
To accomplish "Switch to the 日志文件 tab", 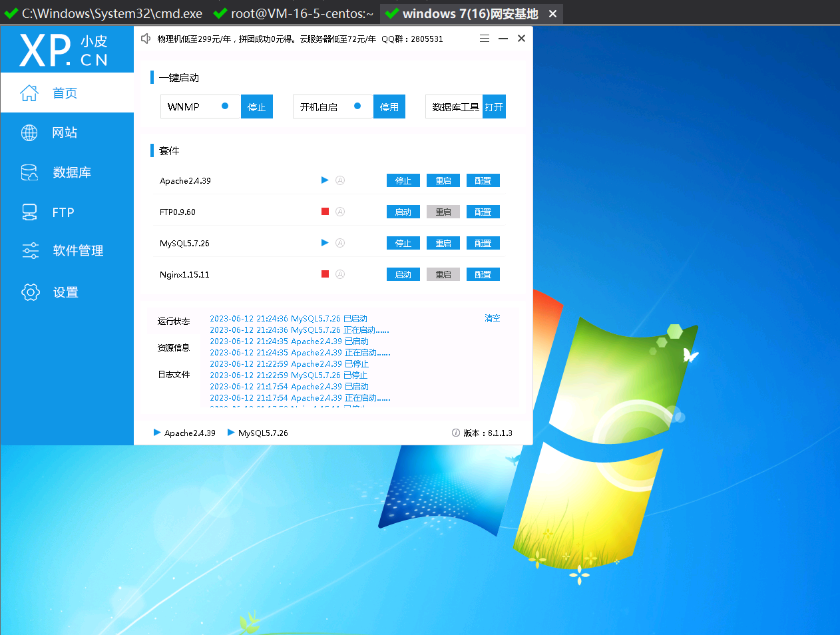I will 173,374.
